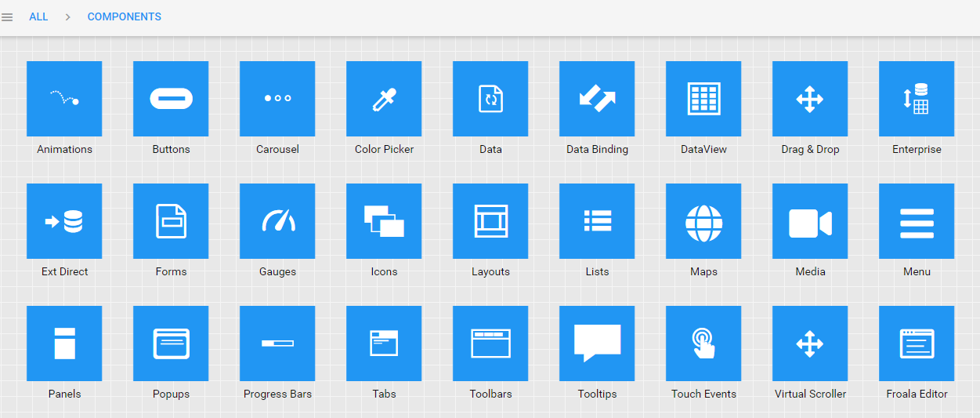The width and height of the screenshot is (980, 418).
Task: Open the Animations component tile
Action: [x=64, y=99]
